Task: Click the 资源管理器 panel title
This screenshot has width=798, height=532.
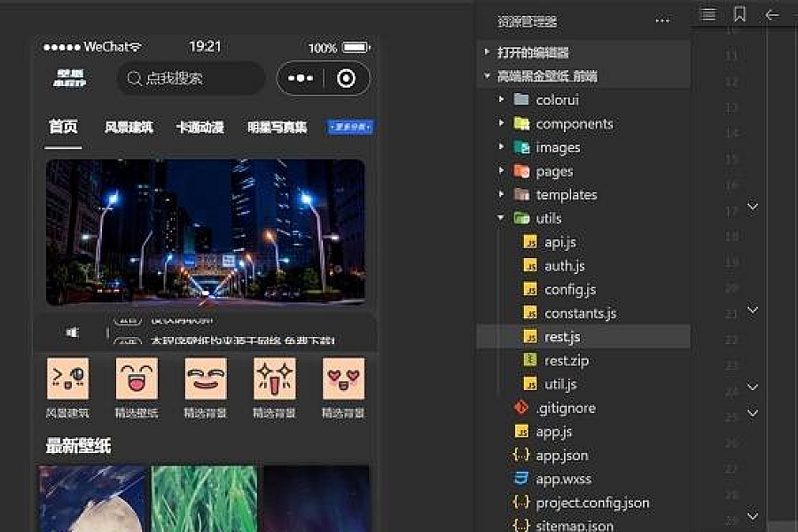Action: pyautogui.click(x=527, y=21)
